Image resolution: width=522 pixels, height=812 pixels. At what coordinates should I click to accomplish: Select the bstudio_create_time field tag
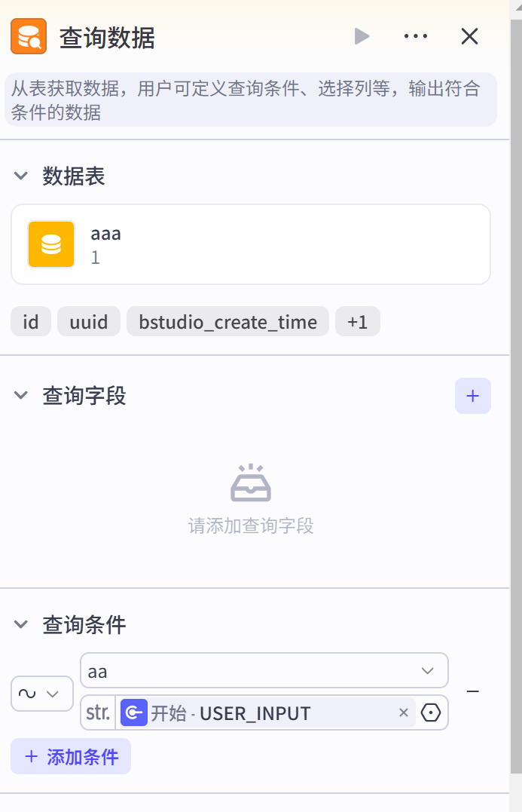point(227,321)
